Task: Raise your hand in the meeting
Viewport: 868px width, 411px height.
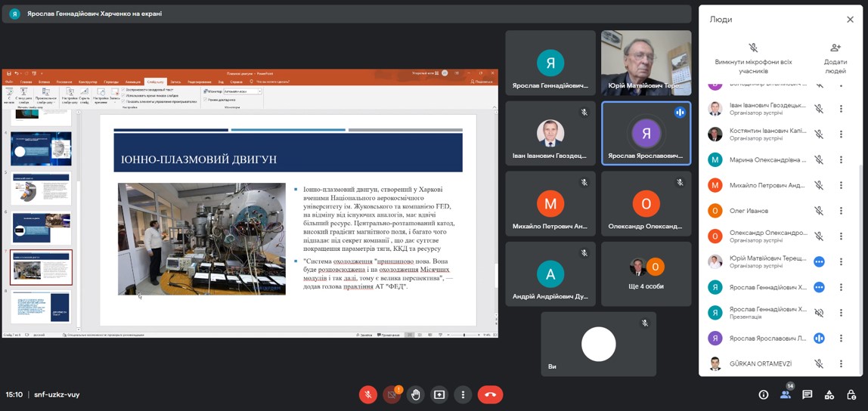Action: [416, 394]
